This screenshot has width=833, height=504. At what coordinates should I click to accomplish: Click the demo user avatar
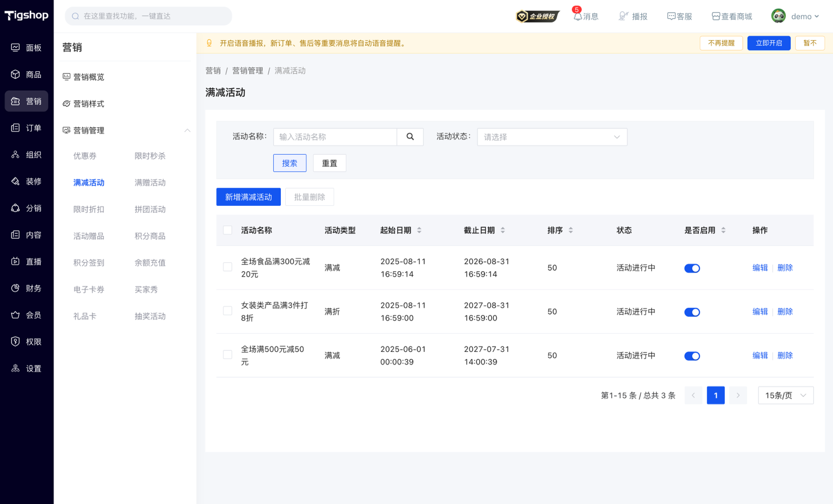(778, 16)
